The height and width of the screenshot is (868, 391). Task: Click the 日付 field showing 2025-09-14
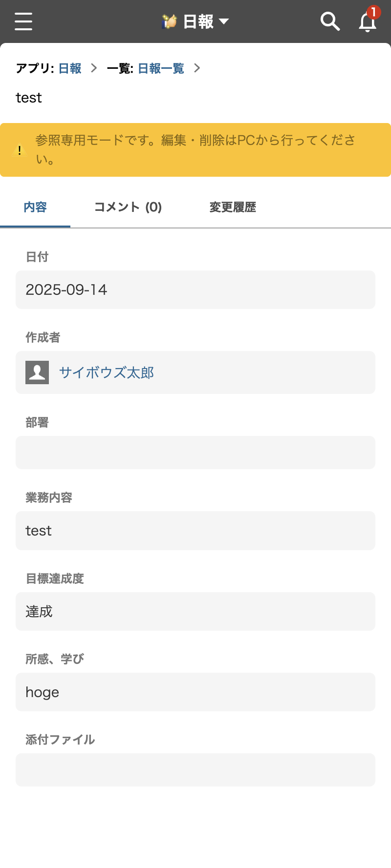(195, 289)
